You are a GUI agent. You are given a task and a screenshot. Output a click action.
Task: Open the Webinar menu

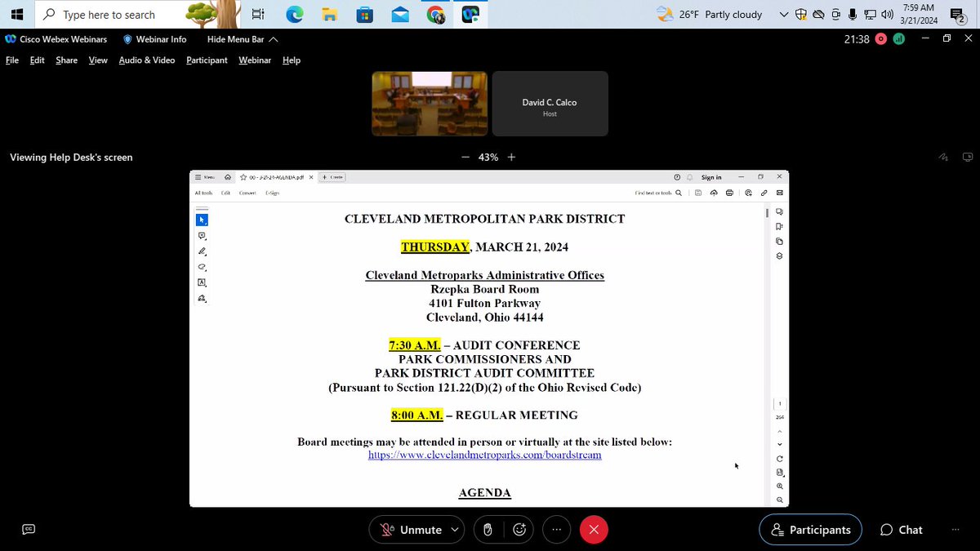pyautogui.click(x=254, y=60)
